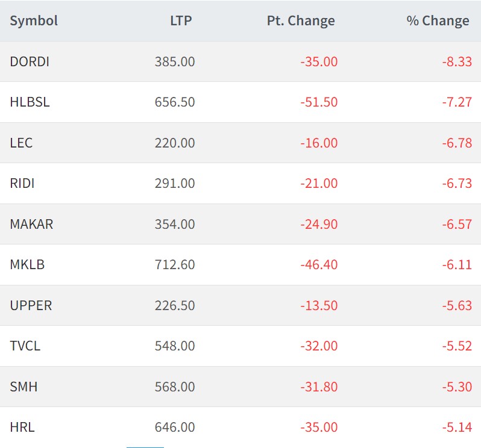Image resolution: width=481 pixels, height=448 pixels.
Task: Select the HRL symbol
Action: coord(22,428)
